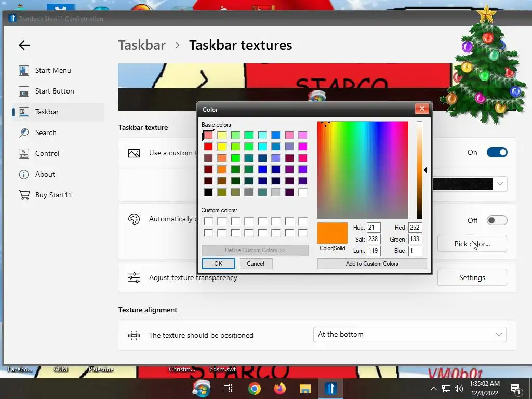Open the Search sidebar section
532x399 pixels.
click(58, 132)
